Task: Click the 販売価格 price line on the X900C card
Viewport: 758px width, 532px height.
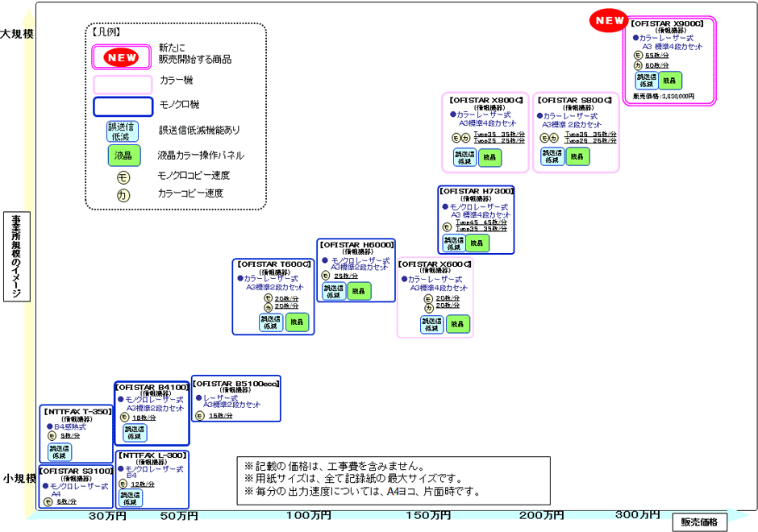Action: (663, 97)
